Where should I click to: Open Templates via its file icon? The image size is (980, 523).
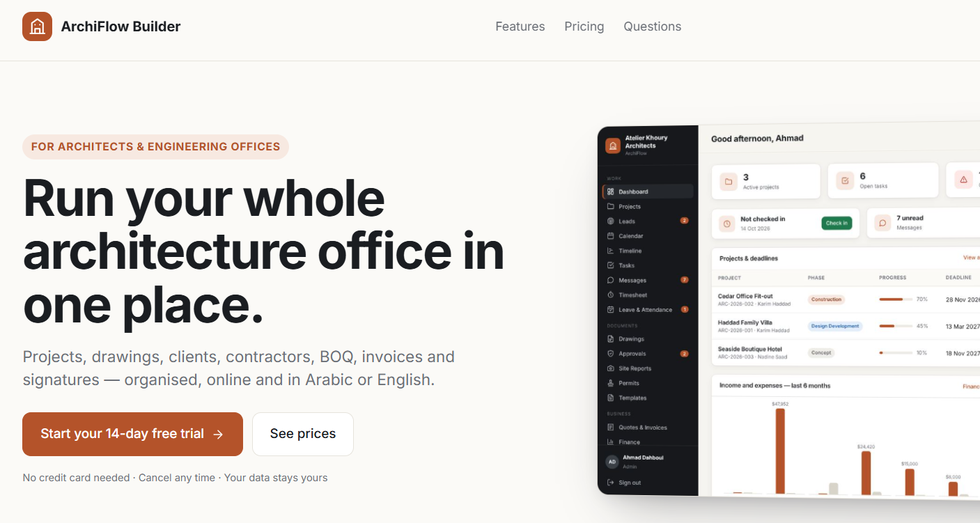(611, 398)
